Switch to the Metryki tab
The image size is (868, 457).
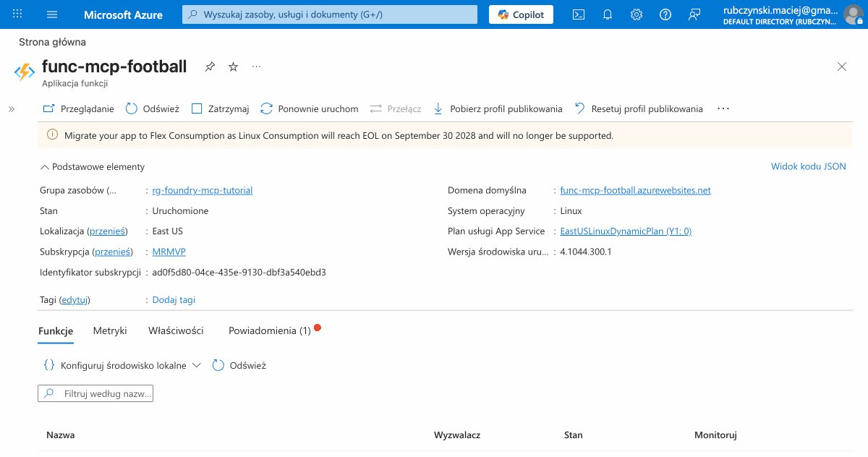click(110, 330)
